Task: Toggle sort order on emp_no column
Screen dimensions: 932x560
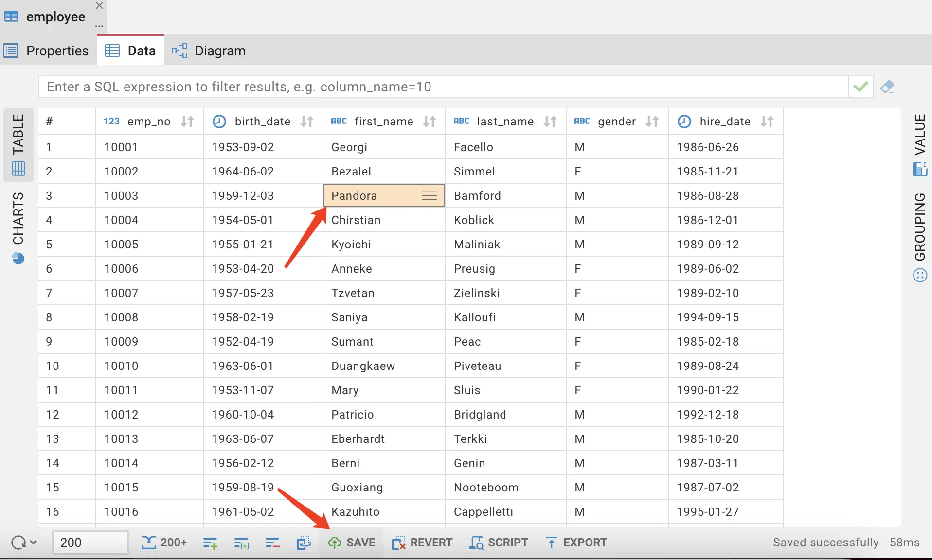Action: tap(187, 122)
